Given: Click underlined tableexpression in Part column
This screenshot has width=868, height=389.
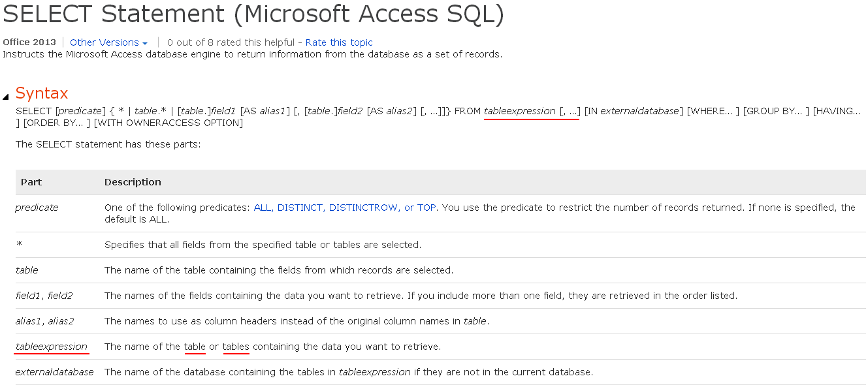Looking at the screenshot, I should [52, 347].
